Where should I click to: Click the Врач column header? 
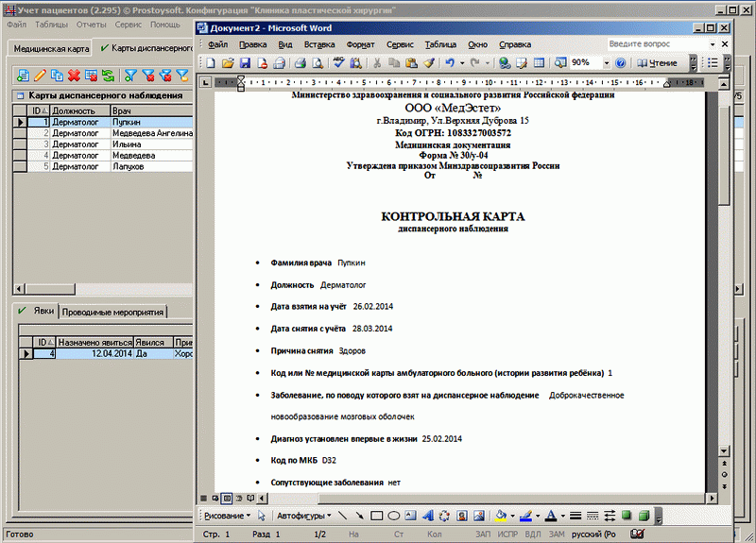click(151, 110)
